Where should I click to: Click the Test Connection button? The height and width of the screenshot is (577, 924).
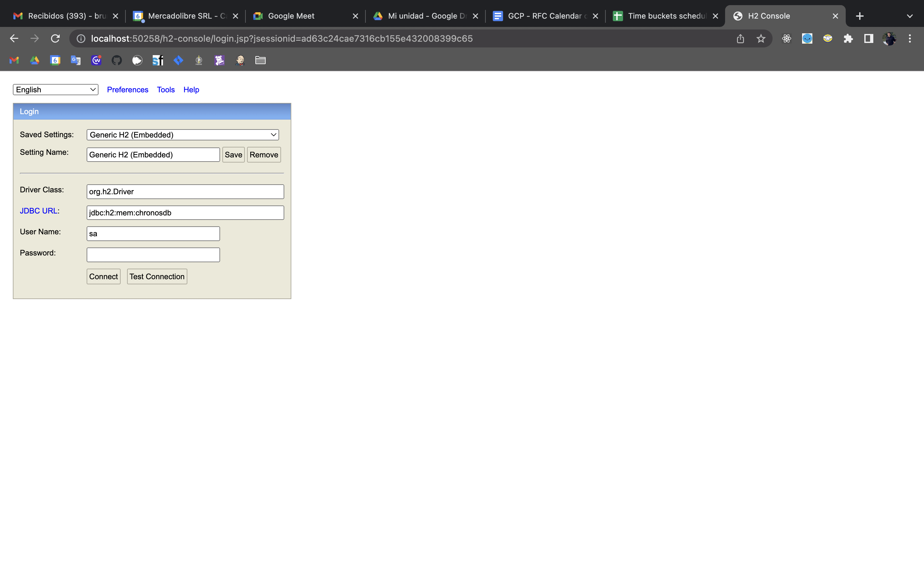(x=157, y=276)
